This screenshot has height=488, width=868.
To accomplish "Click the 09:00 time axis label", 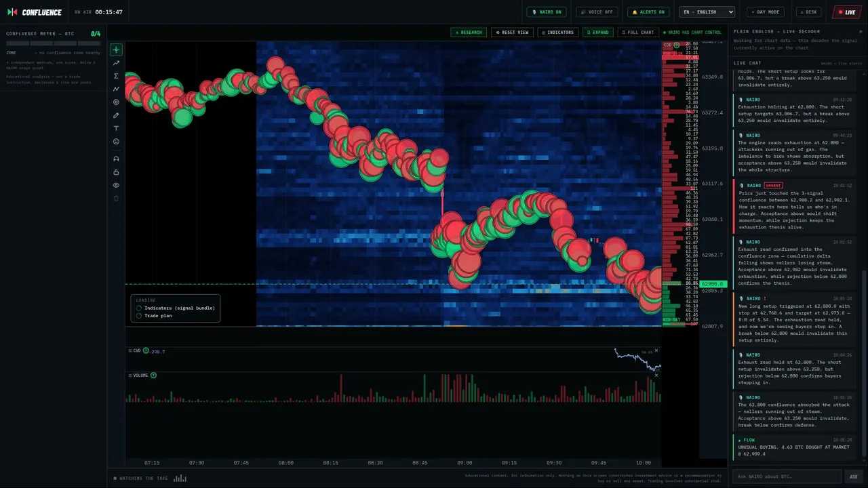I will 465,463.
